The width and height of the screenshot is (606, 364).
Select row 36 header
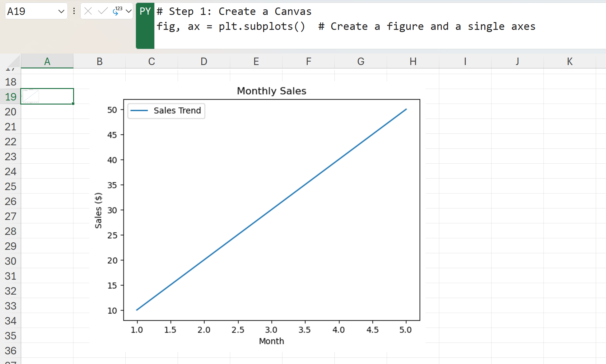click(11, 351)
